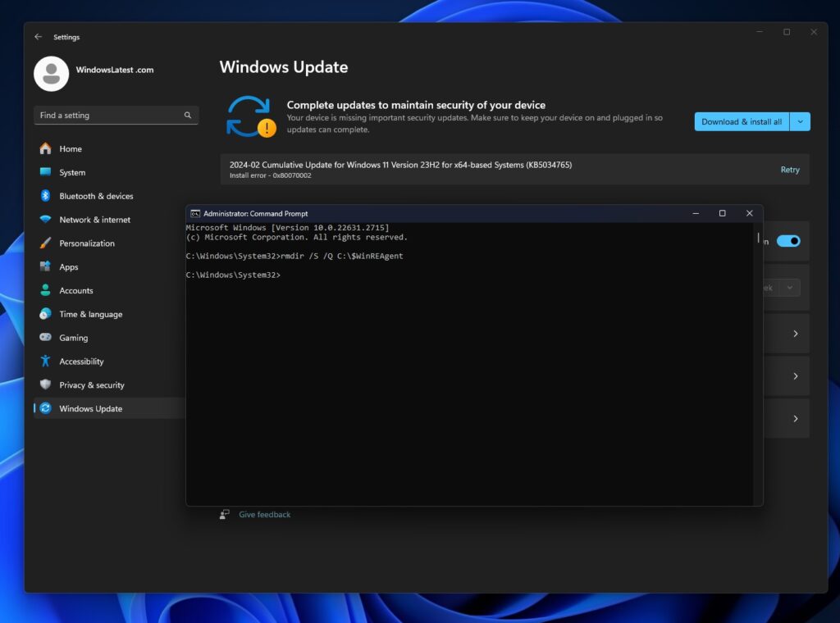The width and height of the screenshot is (840, 623).
Task: Open the Give feedback link
Action: (264, 514)
